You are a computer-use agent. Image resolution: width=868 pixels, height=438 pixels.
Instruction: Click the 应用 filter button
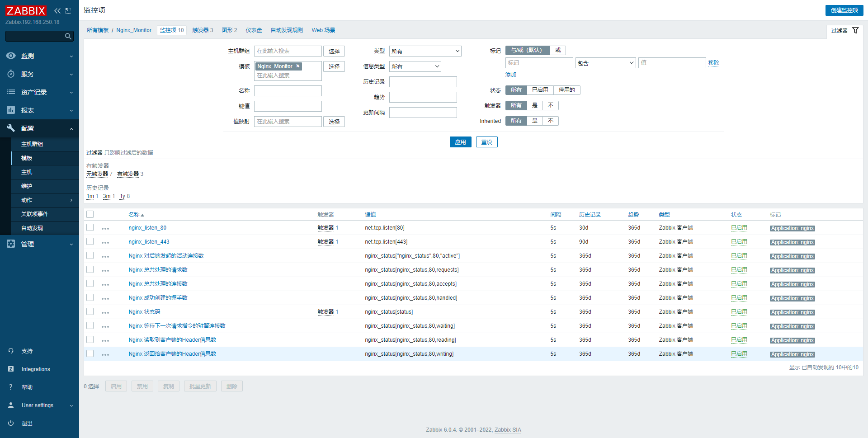click(x=460, y=142)
